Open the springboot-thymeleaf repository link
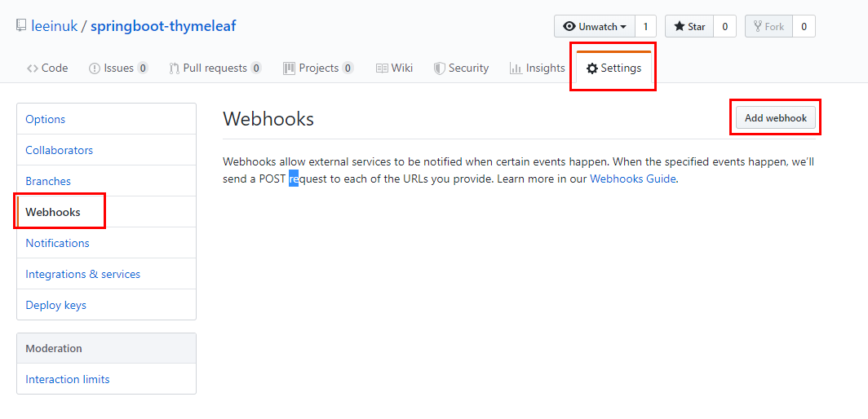 (163, 25)
